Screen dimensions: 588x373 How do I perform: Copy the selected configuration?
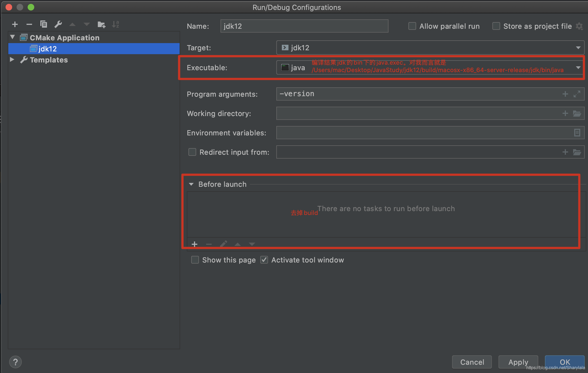click(44, 25)
